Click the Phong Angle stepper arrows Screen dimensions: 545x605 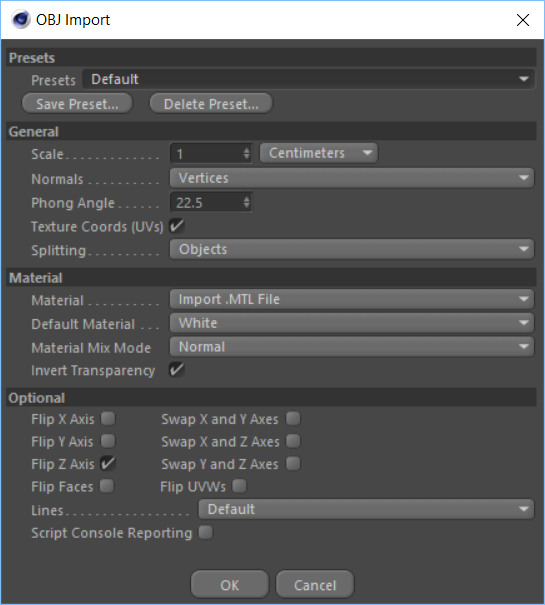point(247,202)
